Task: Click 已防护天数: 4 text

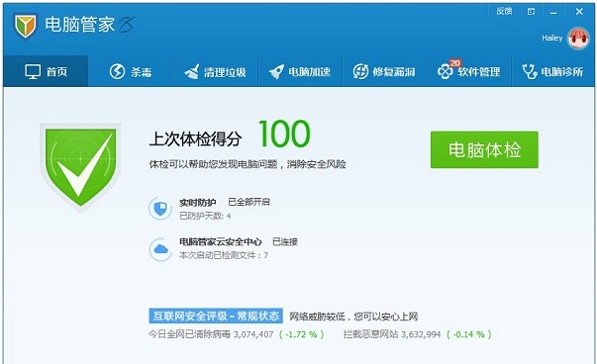Action: [205, 216]
